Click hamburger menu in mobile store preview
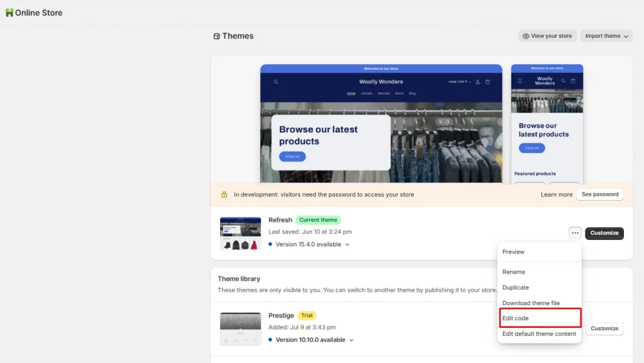Screen dimensions: 644x363 pos(520,81)
